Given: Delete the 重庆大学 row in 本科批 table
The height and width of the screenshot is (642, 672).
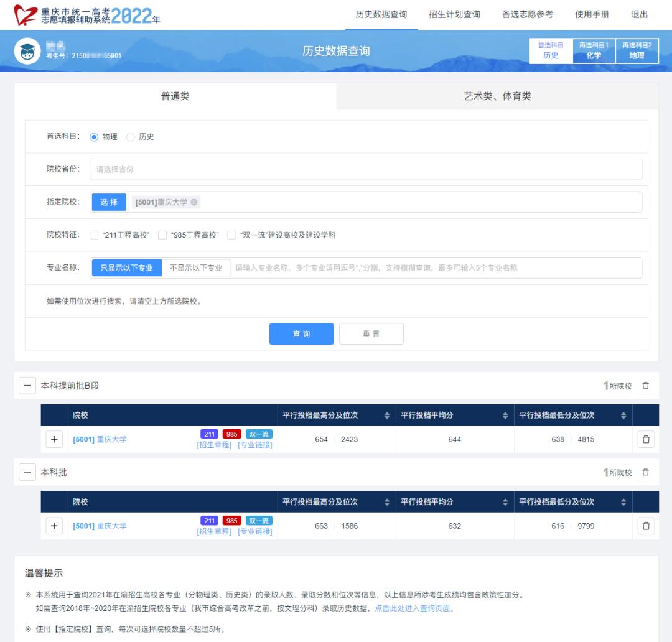Looking at the screenshot, I should click(646, 526).
